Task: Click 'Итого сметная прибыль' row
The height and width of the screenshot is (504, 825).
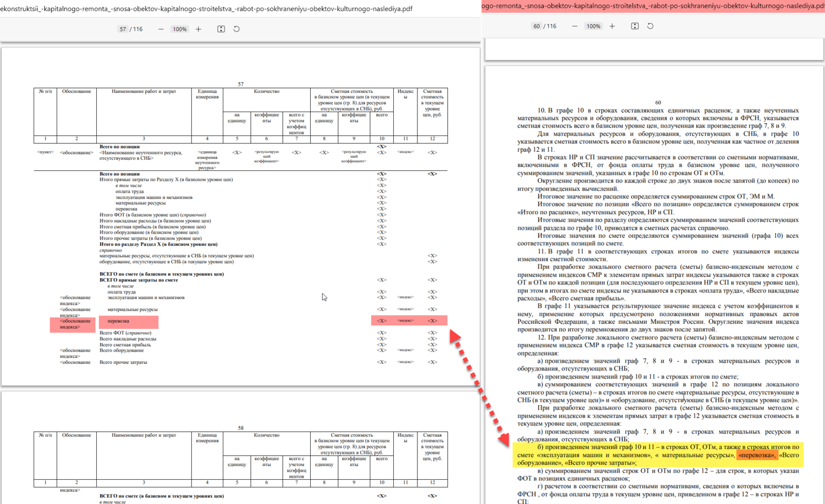Action: pyautogui.click(x=152, y=226)
